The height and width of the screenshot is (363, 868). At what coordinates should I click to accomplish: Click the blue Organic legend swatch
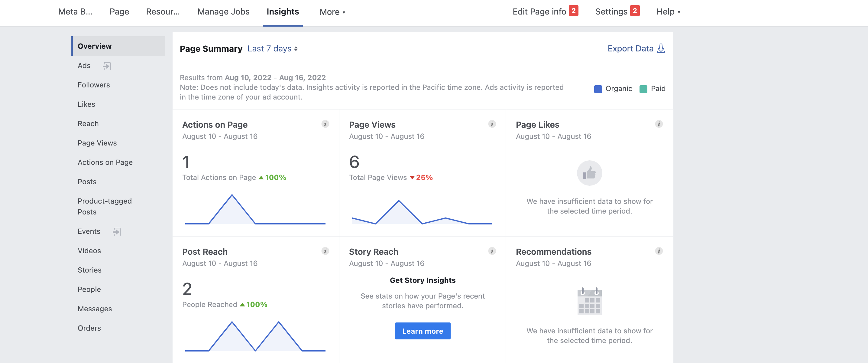pos(598,89)
